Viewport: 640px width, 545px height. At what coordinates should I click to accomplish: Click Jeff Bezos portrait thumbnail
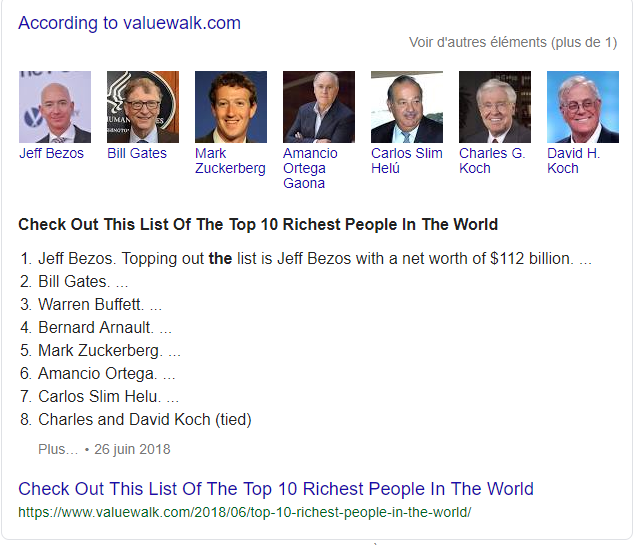(55, 107)
